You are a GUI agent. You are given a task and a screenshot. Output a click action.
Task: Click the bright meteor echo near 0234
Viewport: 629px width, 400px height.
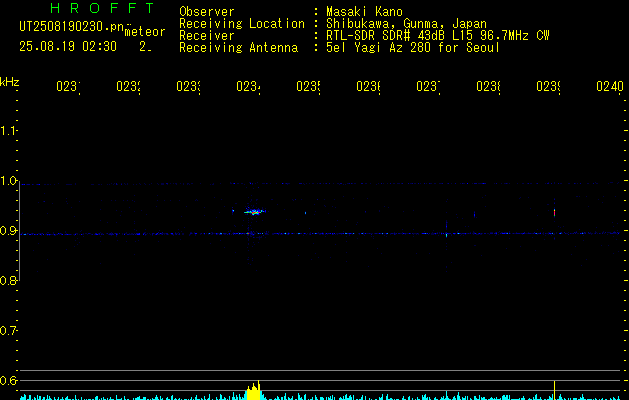pyautogui.click(x=254, y=211)
